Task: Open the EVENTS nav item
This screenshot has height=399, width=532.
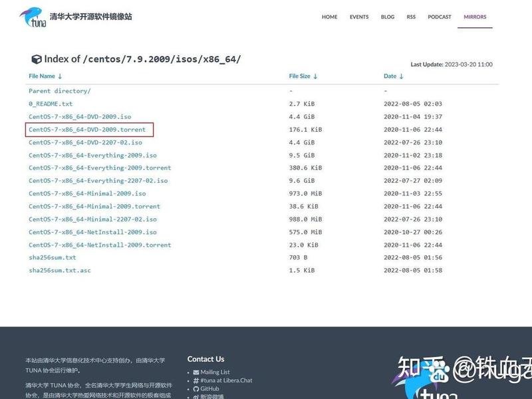Action: click(359, 17)
